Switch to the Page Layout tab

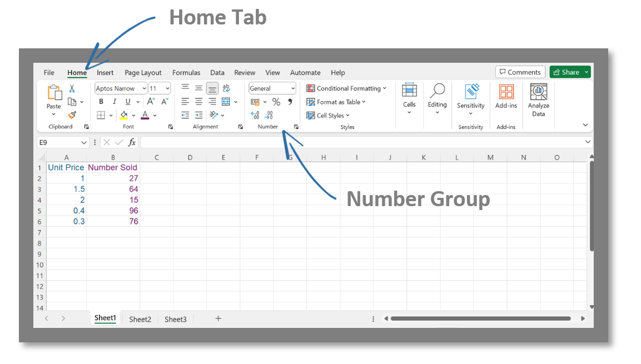pos(143,73)
